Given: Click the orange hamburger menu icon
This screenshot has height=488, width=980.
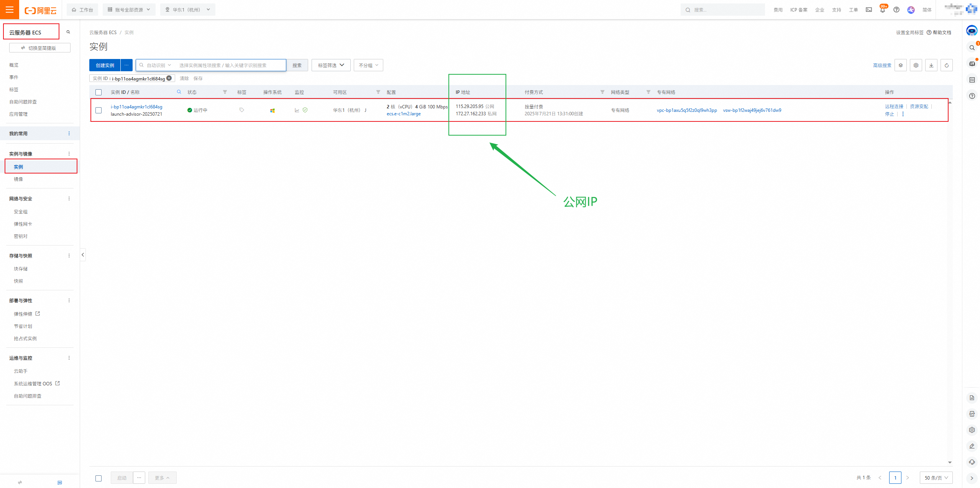Looking at the screenshot, I should click(9, 10).
